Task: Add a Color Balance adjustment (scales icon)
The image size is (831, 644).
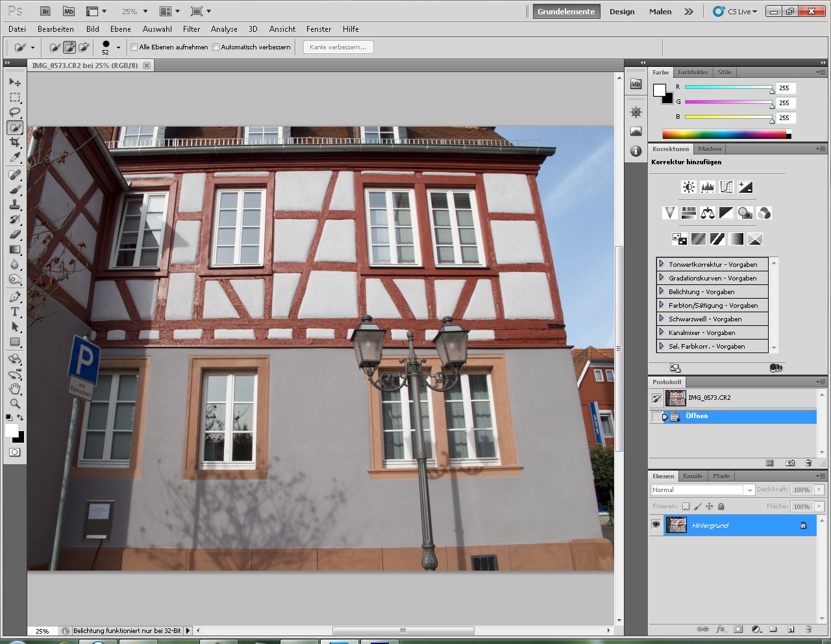Action: 708,213
